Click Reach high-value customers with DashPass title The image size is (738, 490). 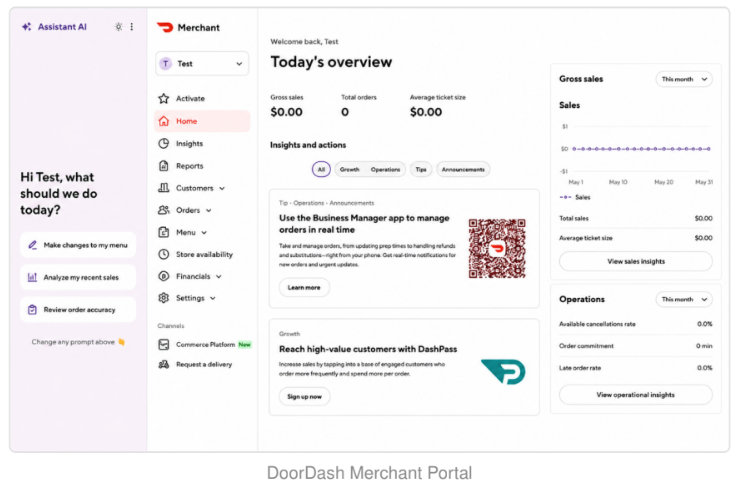point(368,349)
